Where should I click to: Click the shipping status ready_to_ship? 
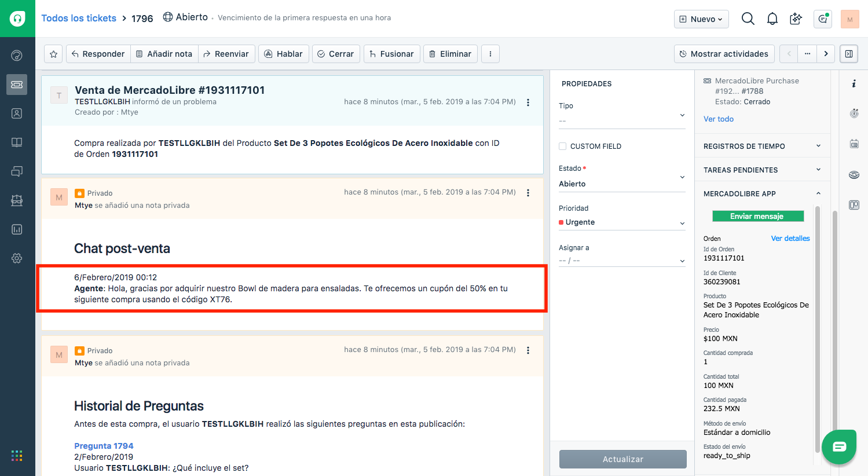[x=727, y=456]
